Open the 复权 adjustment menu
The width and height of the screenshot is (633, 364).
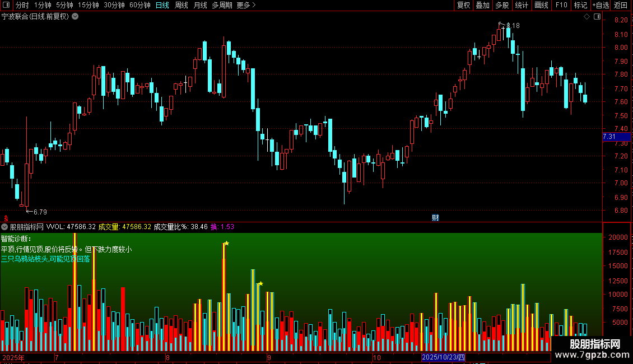463,5
